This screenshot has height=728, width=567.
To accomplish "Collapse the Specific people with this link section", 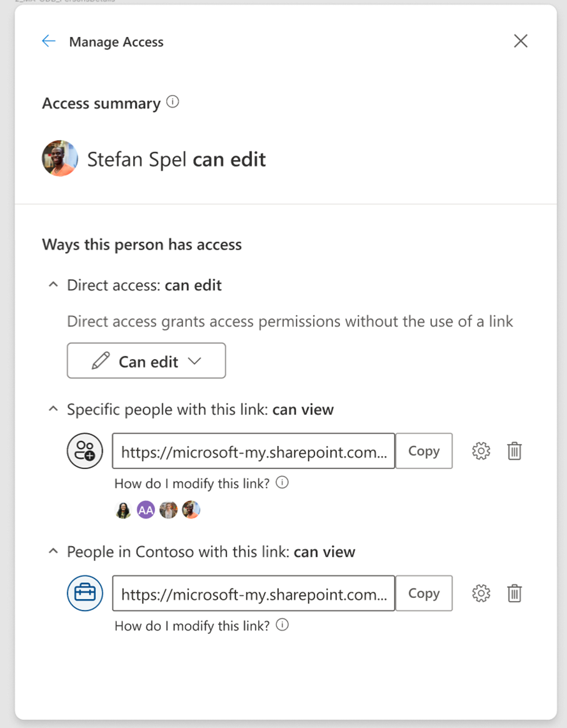I will pyautogui.click(x=54, y=410).
